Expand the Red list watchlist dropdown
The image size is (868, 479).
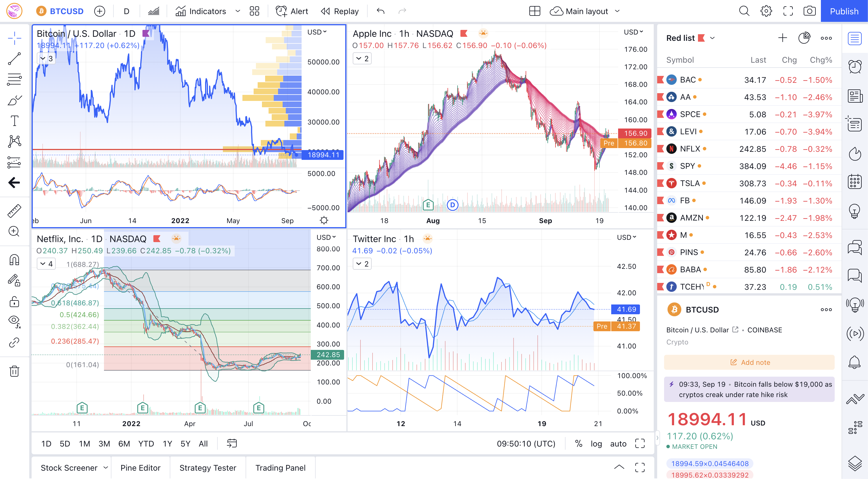click(712, 38)
